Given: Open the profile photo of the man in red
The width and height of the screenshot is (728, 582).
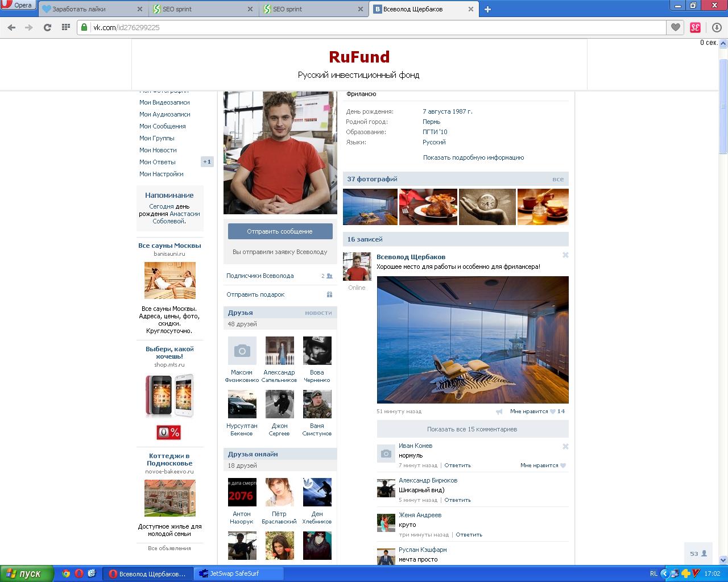Looking at the screenshot, I should pyautogui.click(x=280, y=152).
